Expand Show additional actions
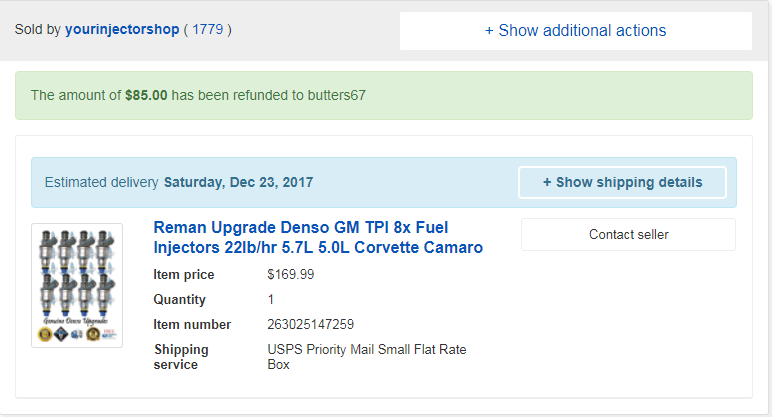This screenshot has width=772, height=417. tap(575, 30)
